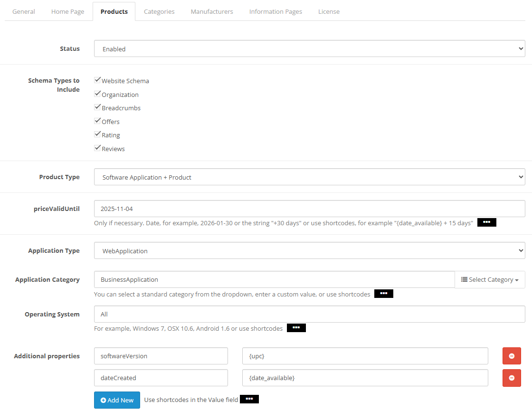This screenshot has width=532, height=411.
Task: Open shortcodes popup under Application Category
Action: (x=383, y=294)
